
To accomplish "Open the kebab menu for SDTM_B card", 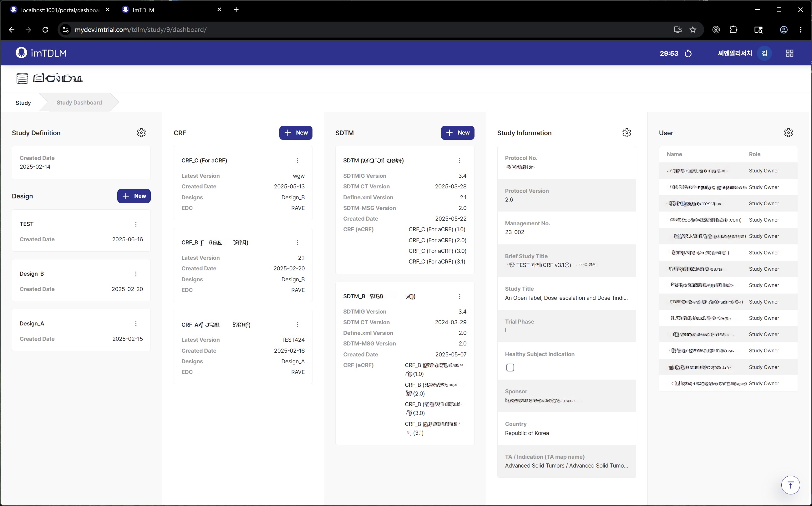I will tap(459, 297).
